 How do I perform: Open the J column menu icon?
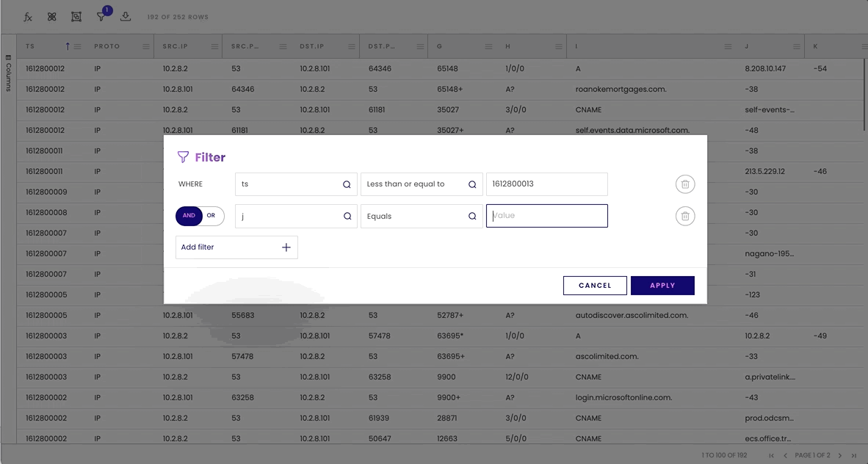pos(797,46)
